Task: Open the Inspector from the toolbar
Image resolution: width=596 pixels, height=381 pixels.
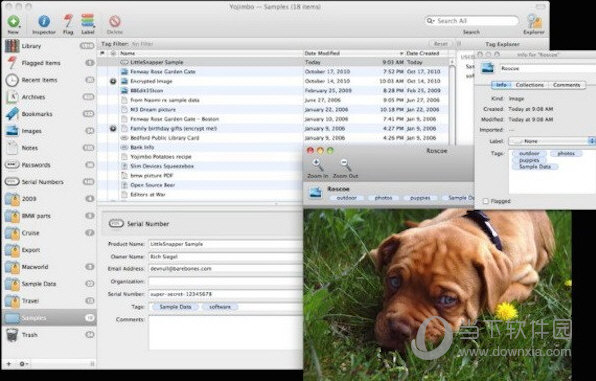Action: pos(44,21)
